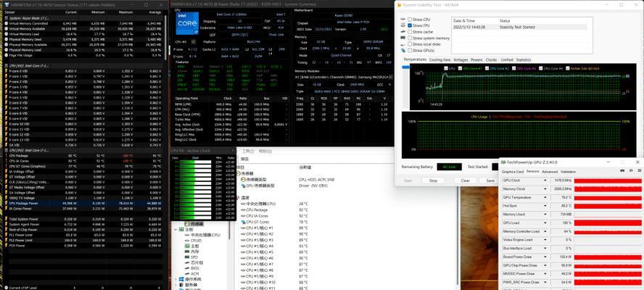Open the Memory Clock sensor dropdown

pyautogui.click(x=545, y=189)
